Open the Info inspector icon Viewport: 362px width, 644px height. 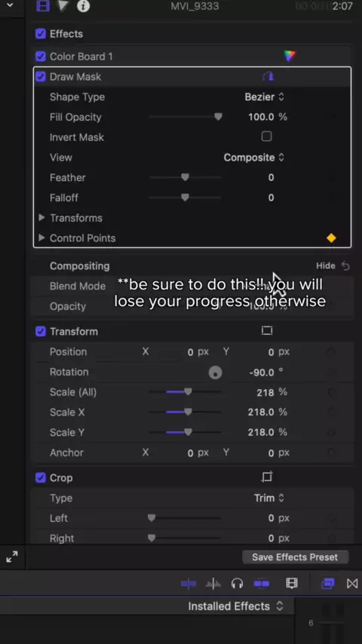(84, 6)
